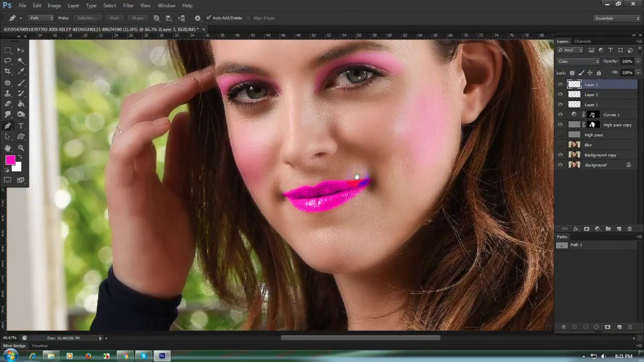Click the lock all icon in Layers panel
Screen dimensions: 644x362
pos(599,73)
